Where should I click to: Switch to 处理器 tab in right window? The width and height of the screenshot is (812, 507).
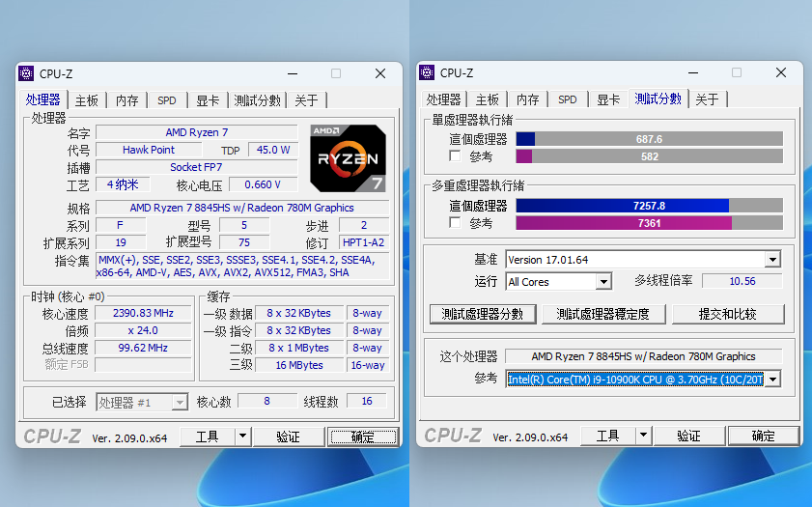(x=444, y=99)
